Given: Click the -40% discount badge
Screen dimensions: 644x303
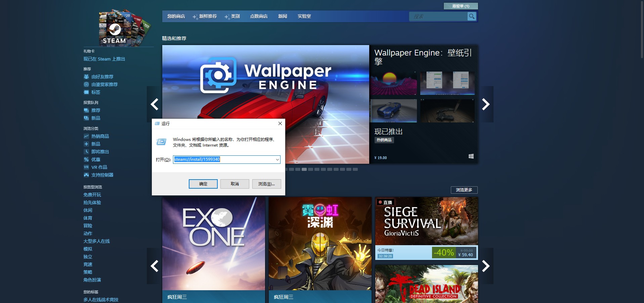Looking at the screenshot, I should point(444,253).
